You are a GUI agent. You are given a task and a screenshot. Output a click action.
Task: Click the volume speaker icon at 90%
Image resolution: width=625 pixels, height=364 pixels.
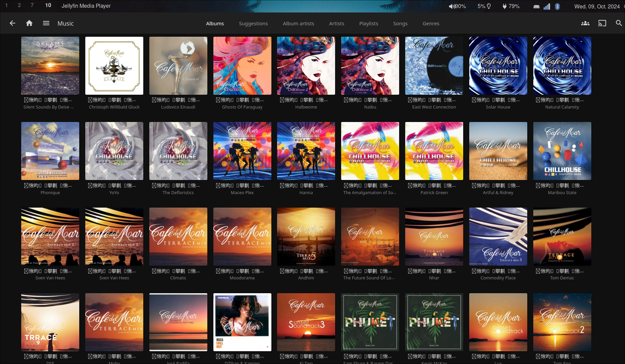pyautogui.click(x=451, y=6)
